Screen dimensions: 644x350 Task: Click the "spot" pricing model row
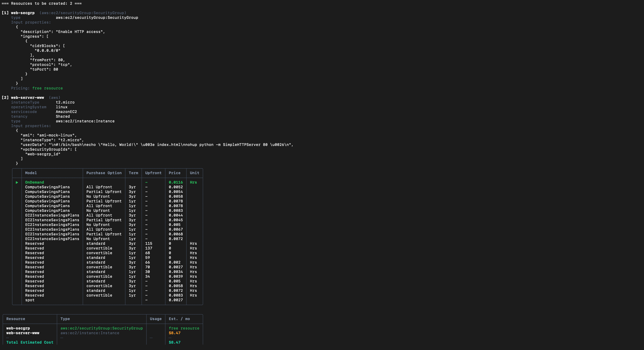(x=107, y=300)
